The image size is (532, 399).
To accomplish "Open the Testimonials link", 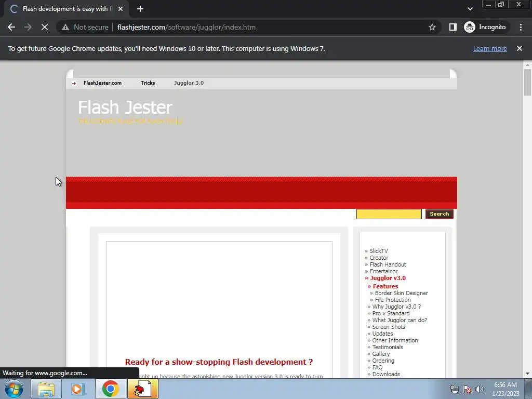I will (388, 347).
